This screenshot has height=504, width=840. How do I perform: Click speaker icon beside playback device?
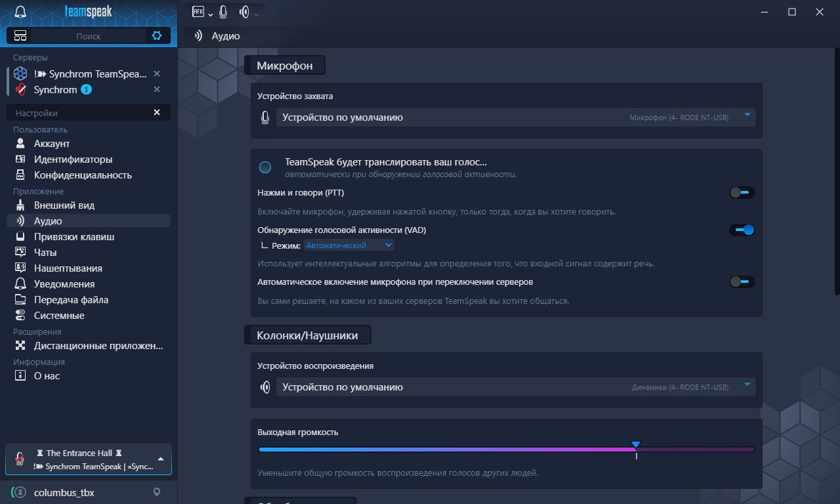[264, 387]
